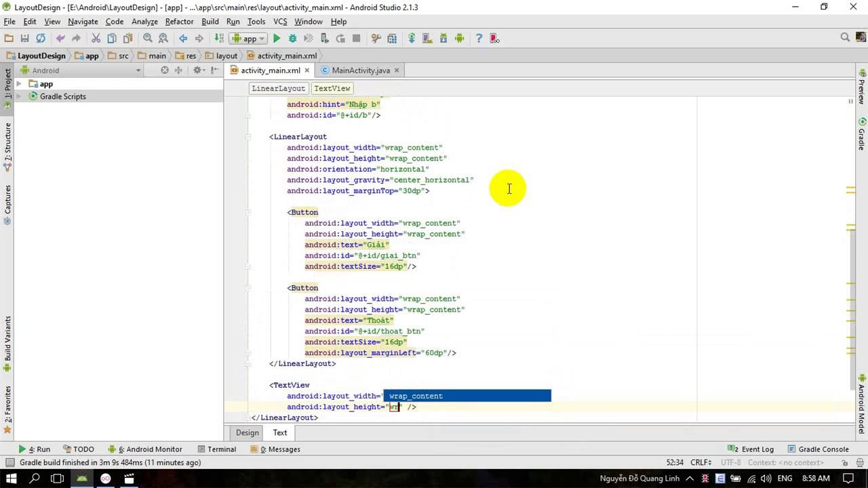Open the 4: Run tool window
The height and width of the screenshot is (488, 868).
pyautogui.click(x=35, y=449)
